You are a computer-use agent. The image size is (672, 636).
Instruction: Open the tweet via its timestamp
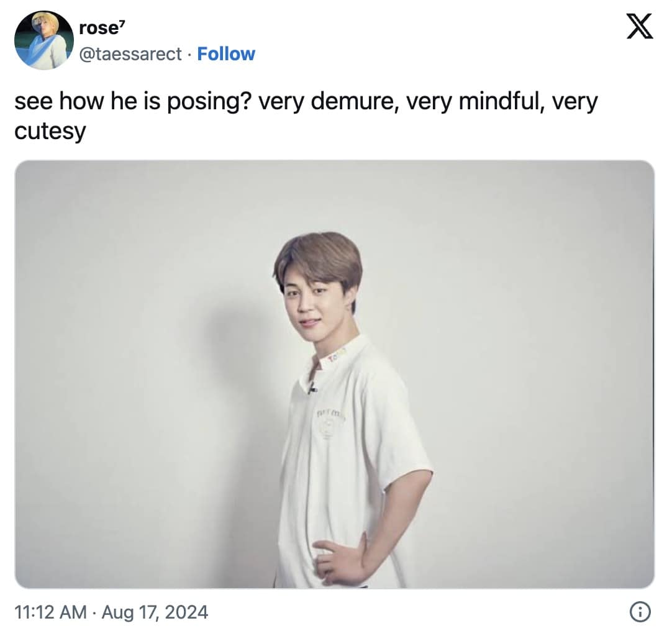(x=112, y=612)
